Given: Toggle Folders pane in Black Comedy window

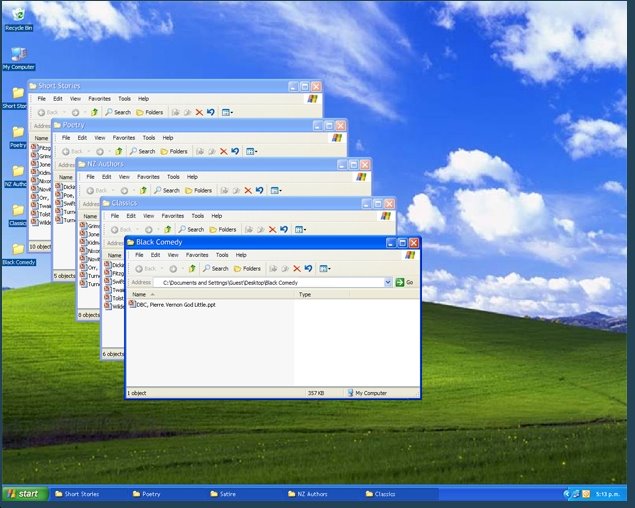Looking at the screenshot, I should 247,268.
